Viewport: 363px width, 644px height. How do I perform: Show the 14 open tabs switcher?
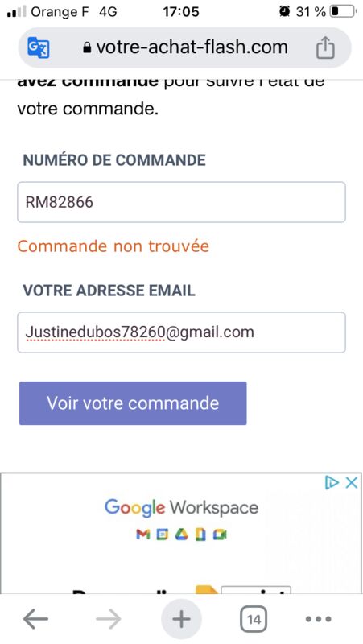254,619
